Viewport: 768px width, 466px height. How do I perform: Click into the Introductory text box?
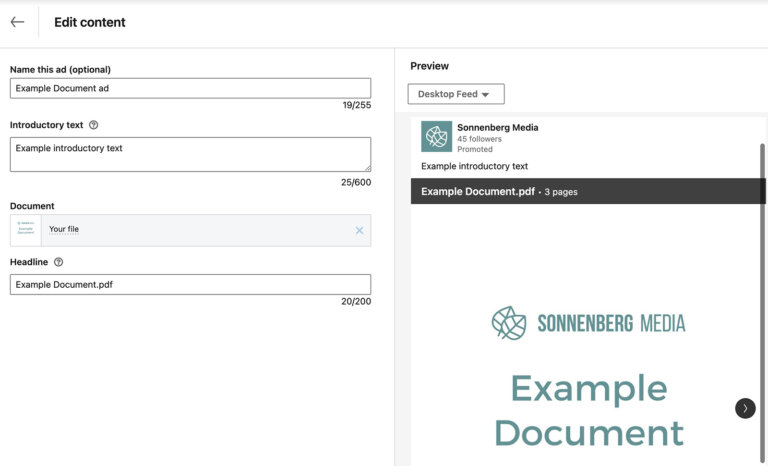190,154
